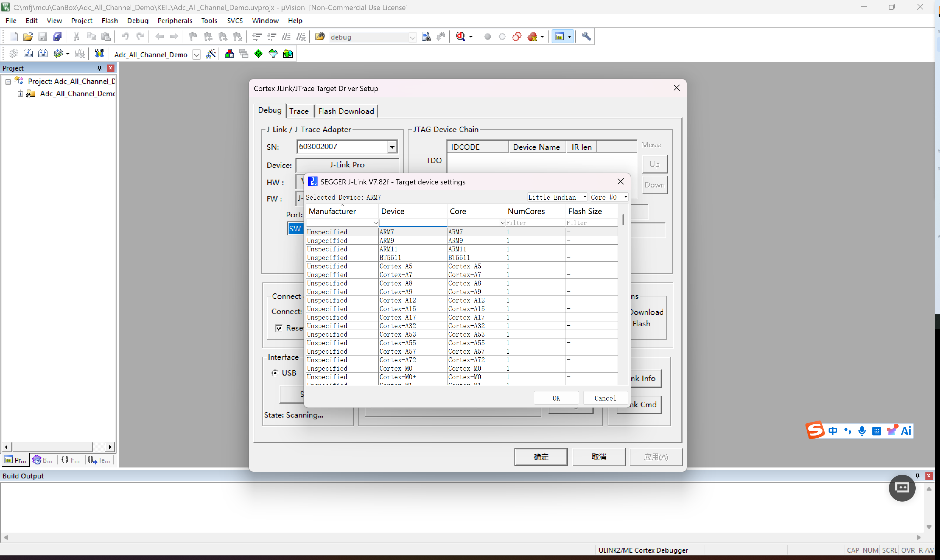
Task: Open Configuration wrench icon
Action: (x=586, y=36)
